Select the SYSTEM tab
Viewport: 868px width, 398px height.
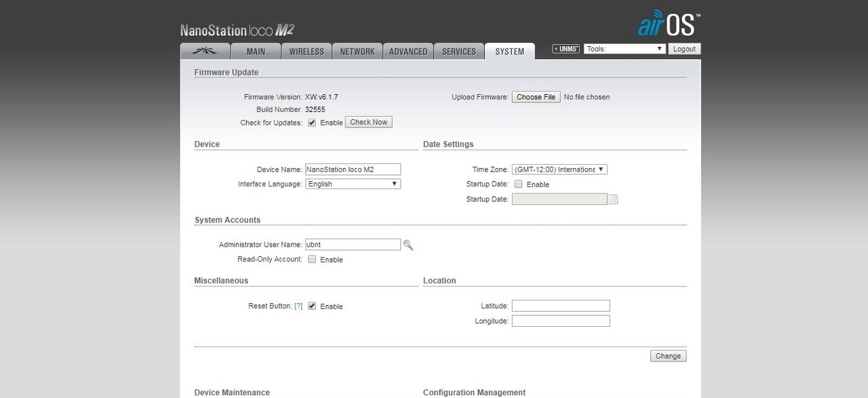510,52
